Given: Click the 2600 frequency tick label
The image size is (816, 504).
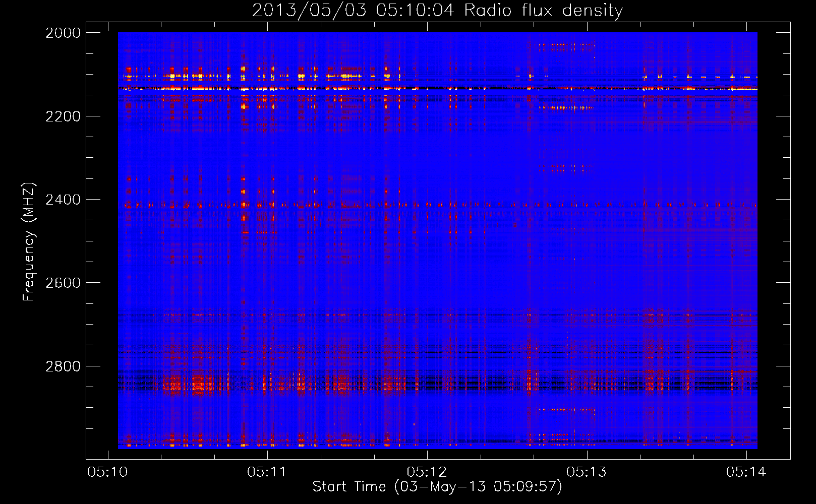Looking at the screenshot, I should [63, 283].
